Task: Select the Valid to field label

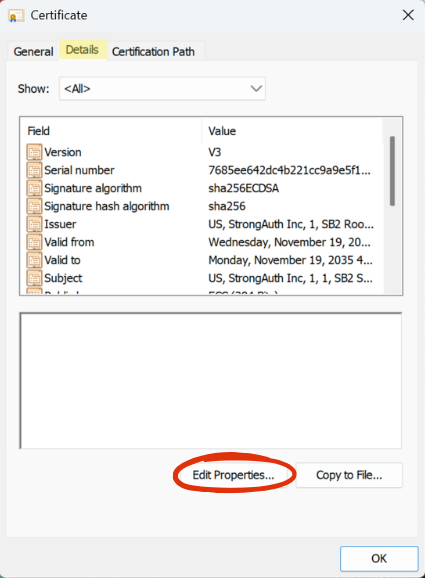Action: pyautogui.click(x=62, y=260)
